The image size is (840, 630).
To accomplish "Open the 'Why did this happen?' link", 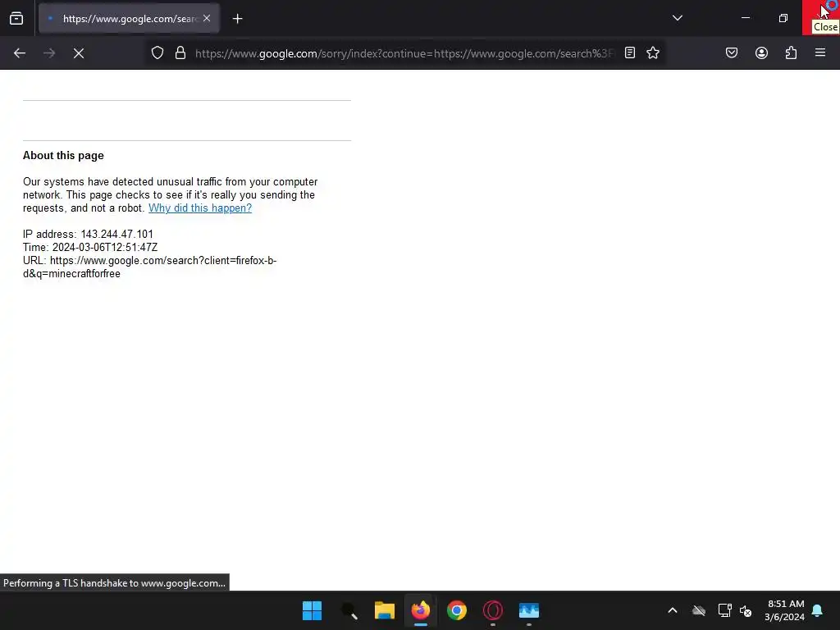I will 200,208.
